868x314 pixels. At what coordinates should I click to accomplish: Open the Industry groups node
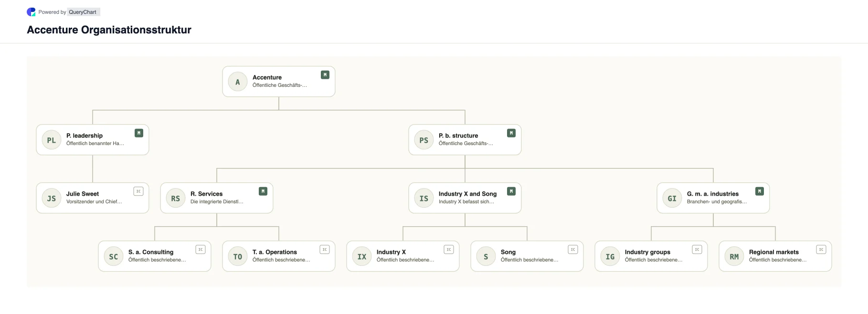651,256
